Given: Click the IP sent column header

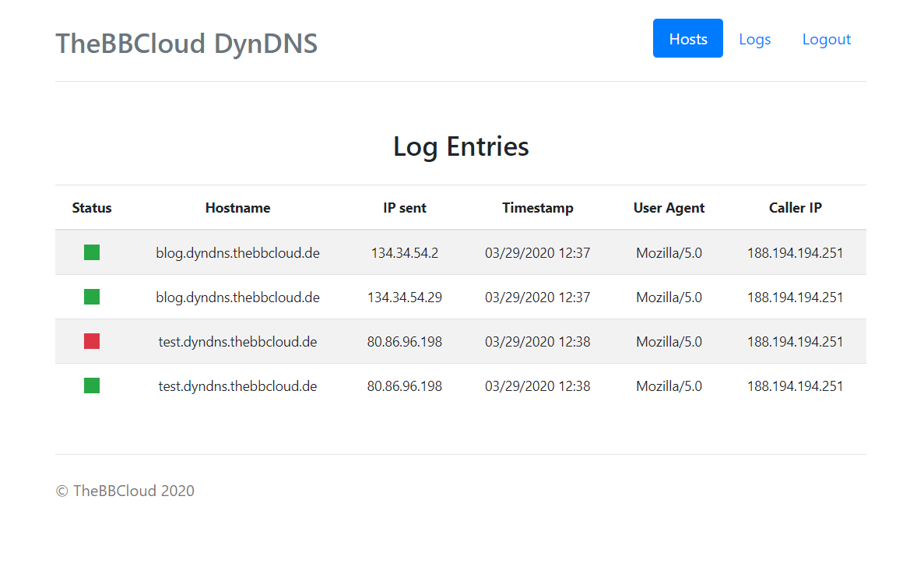Looking at the screenshot, I should (x=405, y=208).
